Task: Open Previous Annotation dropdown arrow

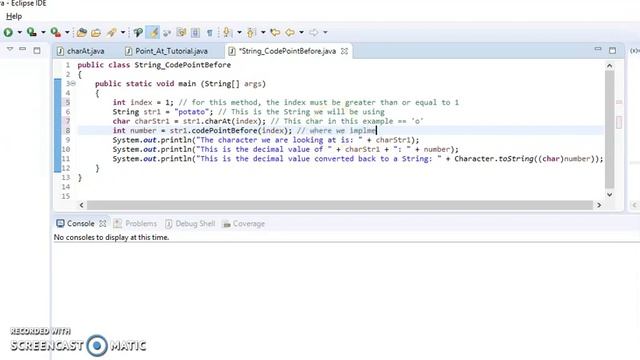Action: coord(263,32)
